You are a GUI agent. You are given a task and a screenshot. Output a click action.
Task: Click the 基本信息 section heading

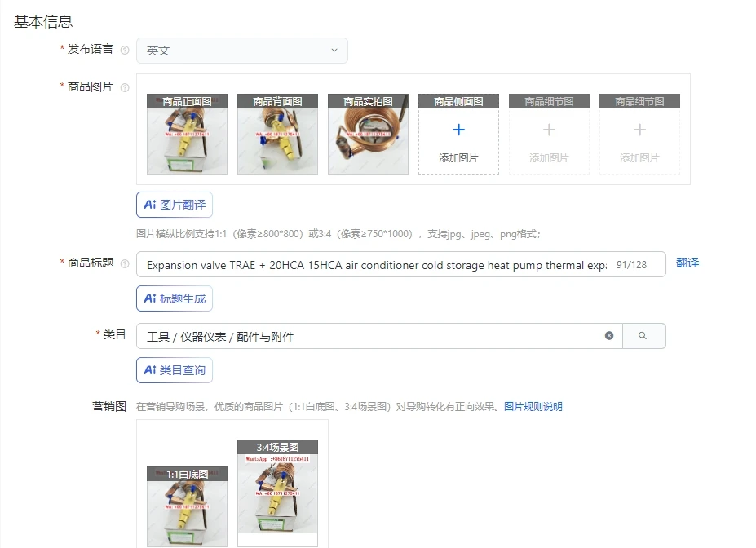click(x=43, y=22)
